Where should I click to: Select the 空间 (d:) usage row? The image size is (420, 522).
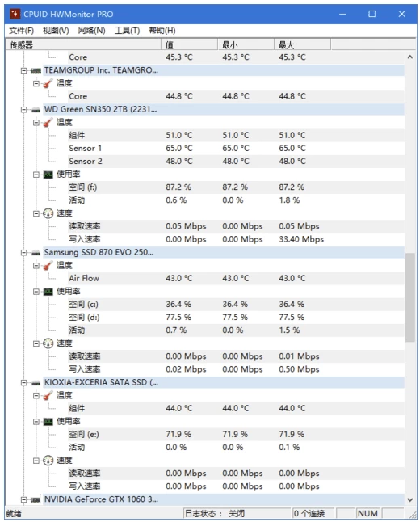(236, 318)
